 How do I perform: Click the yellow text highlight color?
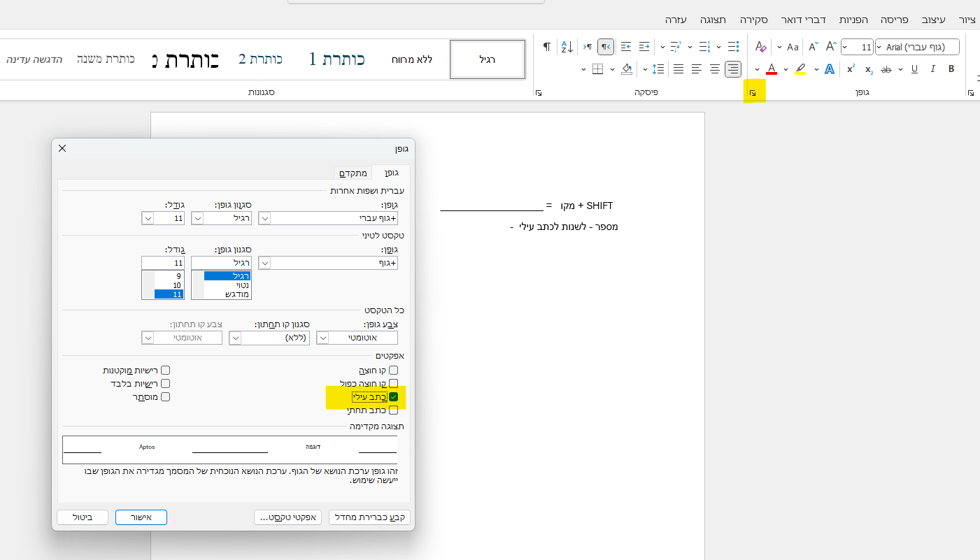click(x=800, y=69)
